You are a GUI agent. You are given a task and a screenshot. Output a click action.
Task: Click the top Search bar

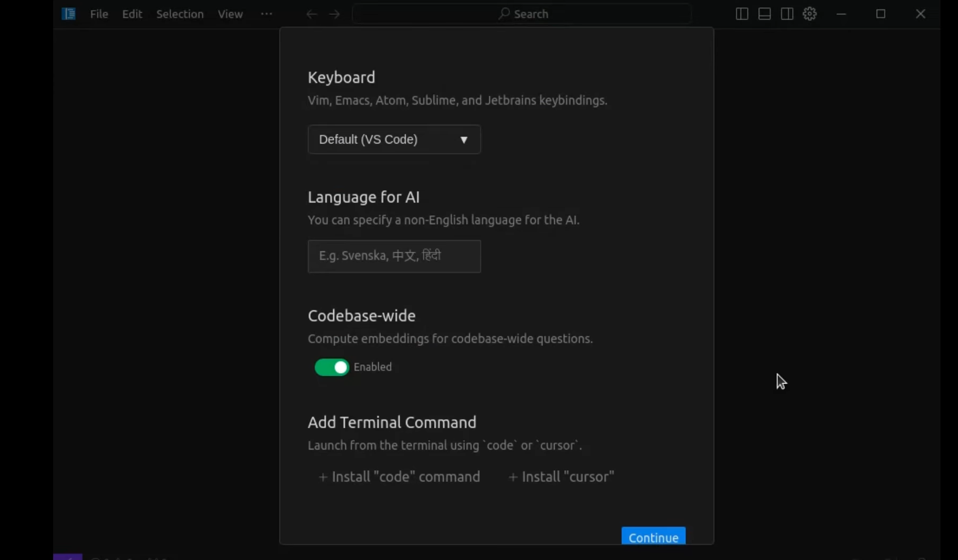pos(522,14)
